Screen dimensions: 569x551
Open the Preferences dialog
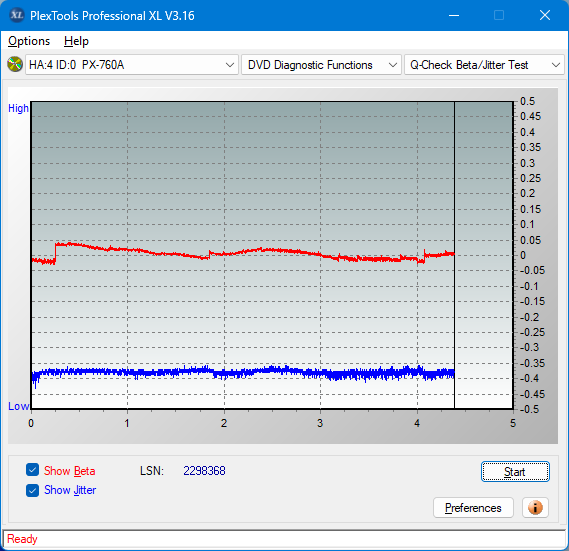[473, 507]
